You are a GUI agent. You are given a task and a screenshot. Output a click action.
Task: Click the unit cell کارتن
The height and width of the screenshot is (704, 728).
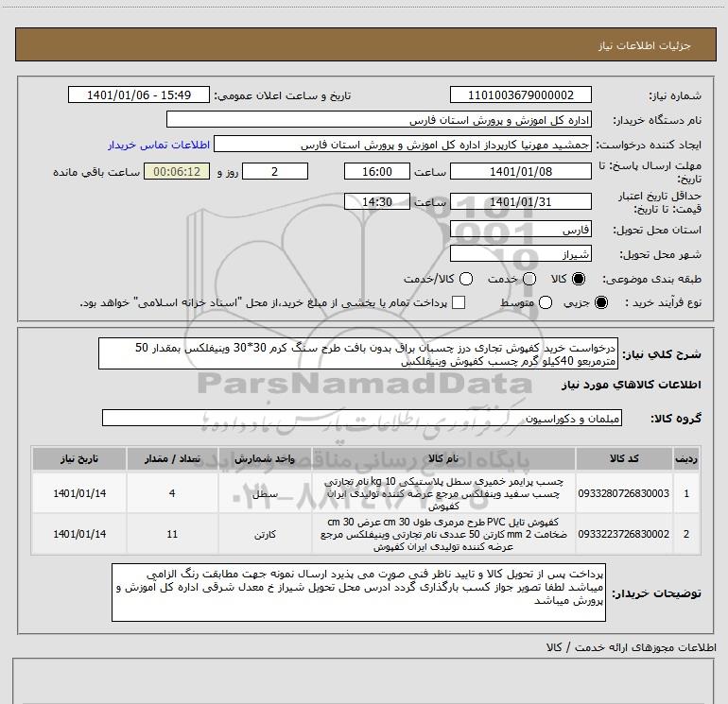coord(265,534)
